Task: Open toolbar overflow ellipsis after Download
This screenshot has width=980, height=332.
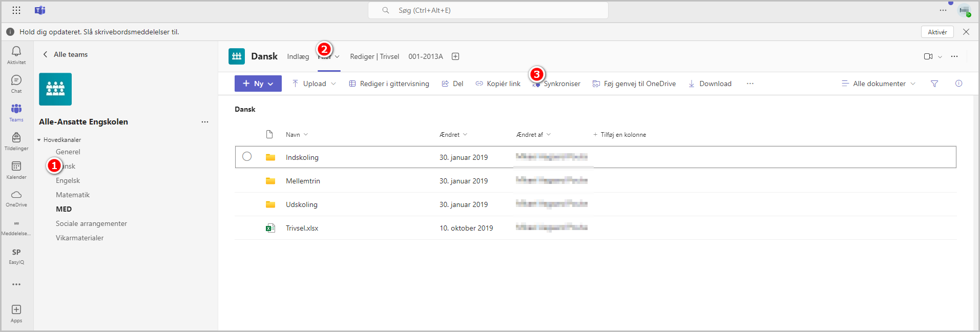Action: 750,84
